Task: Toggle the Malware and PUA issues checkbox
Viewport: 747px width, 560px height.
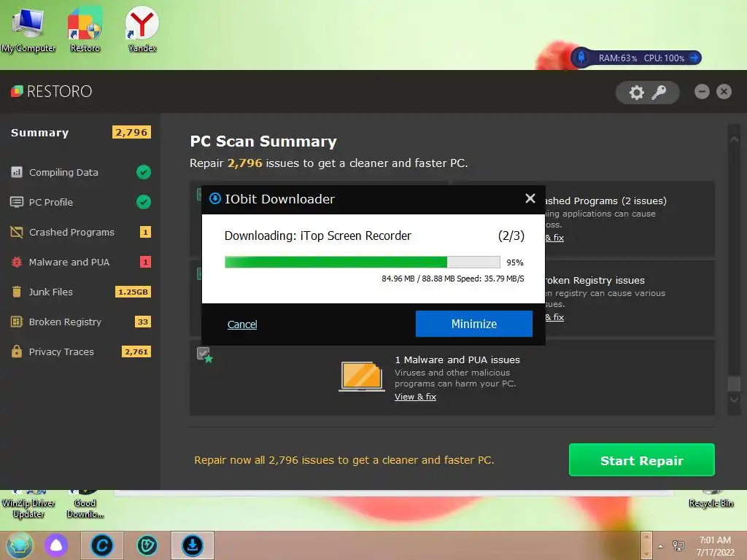Action: [x=203, y=354]
